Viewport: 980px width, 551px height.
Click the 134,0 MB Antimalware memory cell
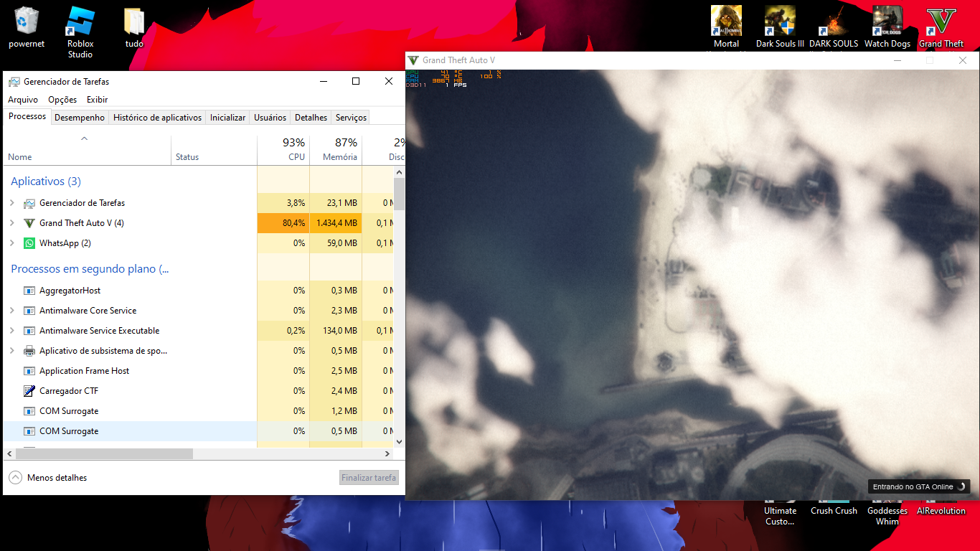click(x=336, y=331)
